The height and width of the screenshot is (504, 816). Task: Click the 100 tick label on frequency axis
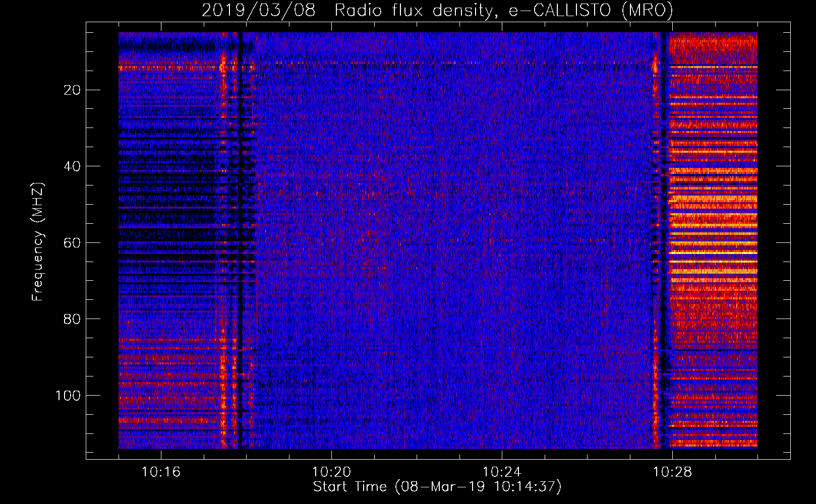pyautogui.click(x=68, y=396)
